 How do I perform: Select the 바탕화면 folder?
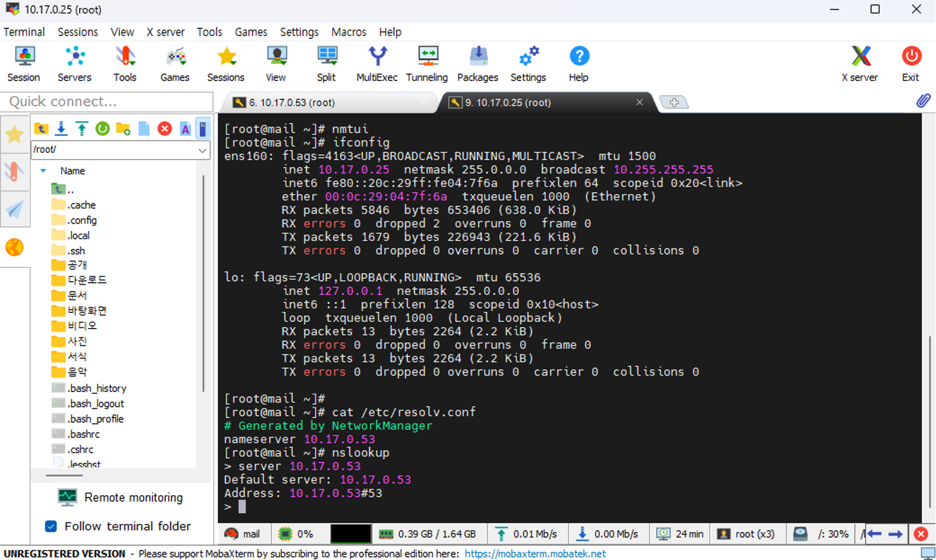pyautogui.click(x=79, y=311)
